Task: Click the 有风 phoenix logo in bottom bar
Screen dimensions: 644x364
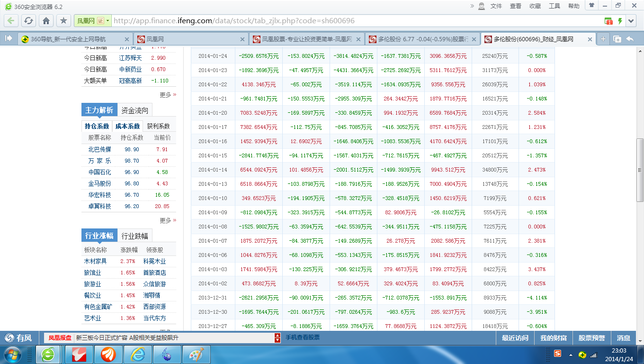Action: (18, 338)
